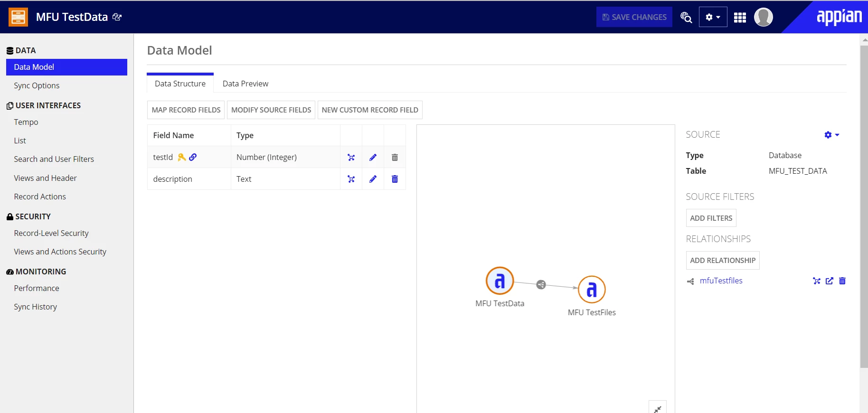The image size is (868, 413).
Task: Edit the description field
Action: click(373, 179)
